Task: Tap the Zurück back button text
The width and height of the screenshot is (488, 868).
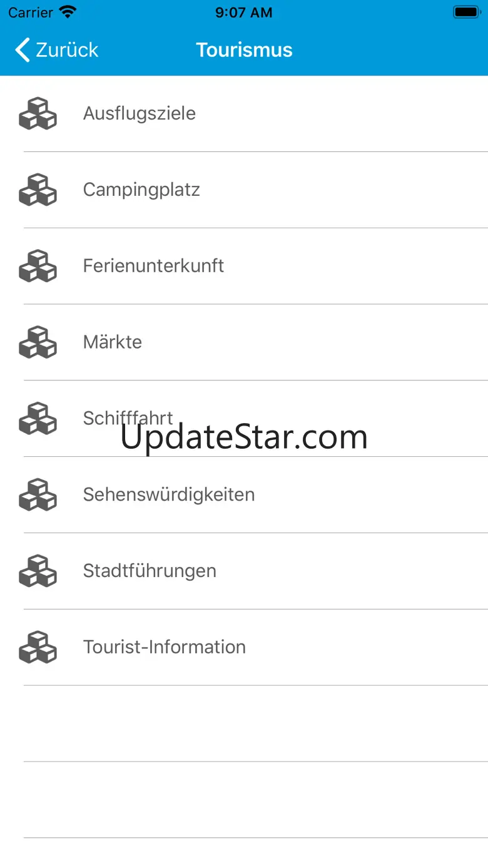Action: coord(67,50)
